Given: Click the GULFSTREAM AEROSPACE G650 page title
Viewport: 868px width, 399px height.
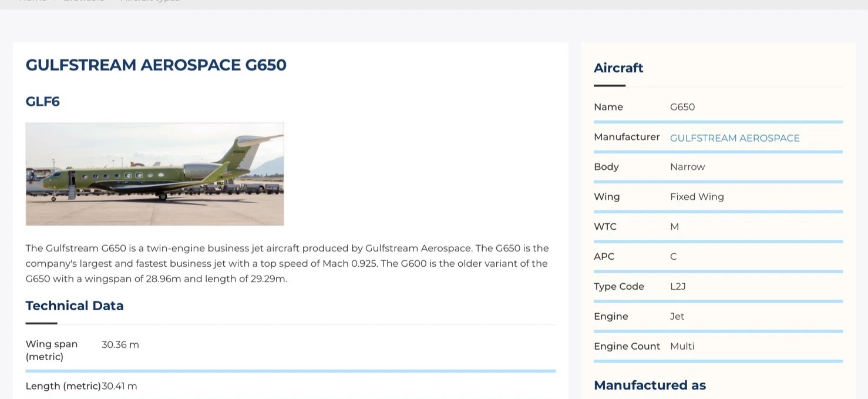Looking at the screenshot, I should (x=156, y=65).
